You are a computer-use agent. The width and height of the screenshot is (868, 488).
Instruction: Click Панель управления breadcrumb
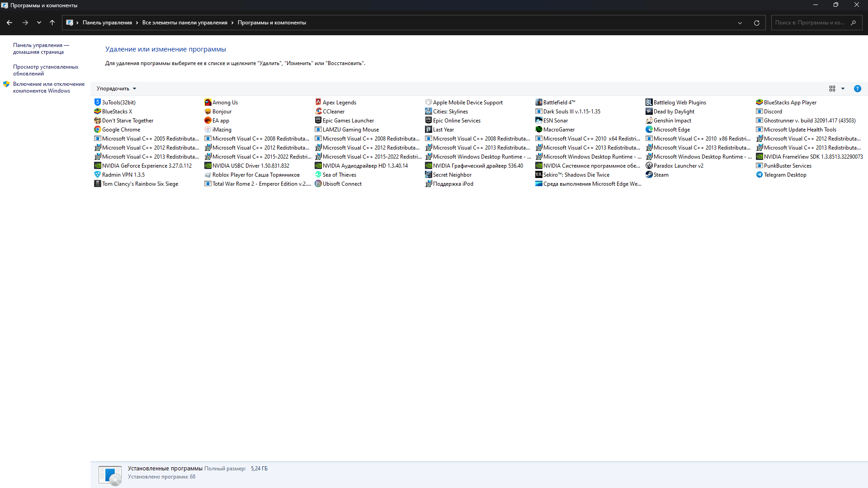click(x=107, y=23)
